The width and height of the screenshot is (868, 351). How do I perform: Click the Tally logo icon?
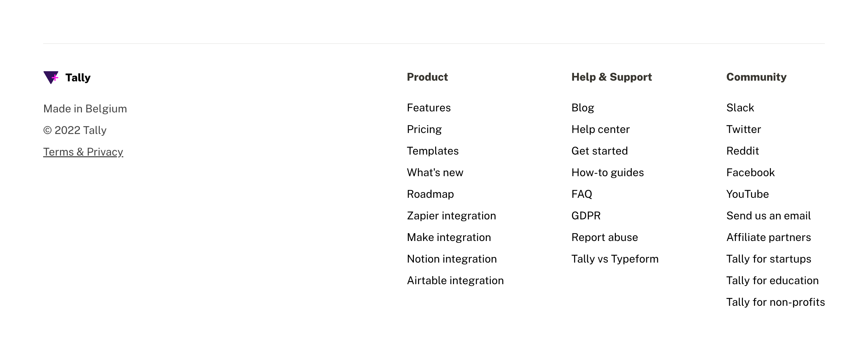click(51, 78)
